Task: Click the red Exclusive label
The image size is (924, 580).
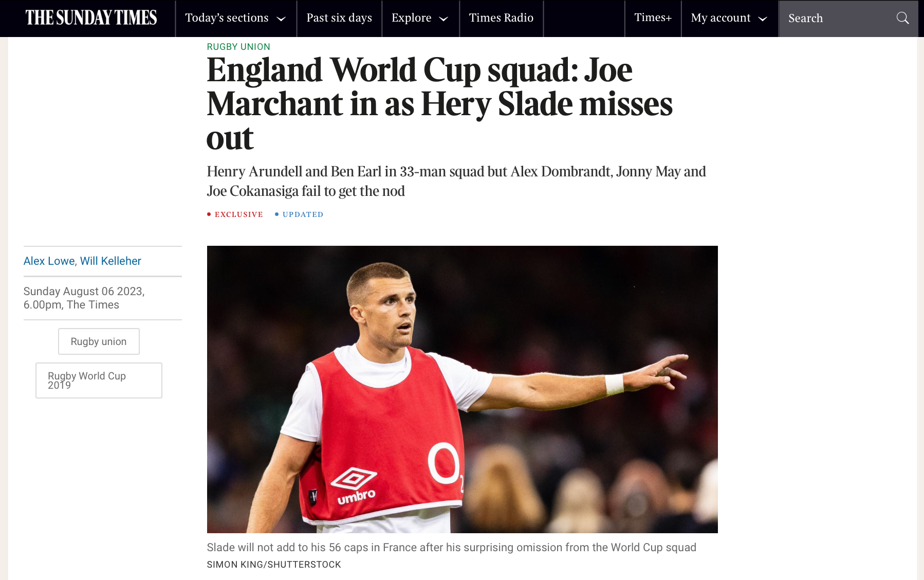Action: [x=238, y=214]
